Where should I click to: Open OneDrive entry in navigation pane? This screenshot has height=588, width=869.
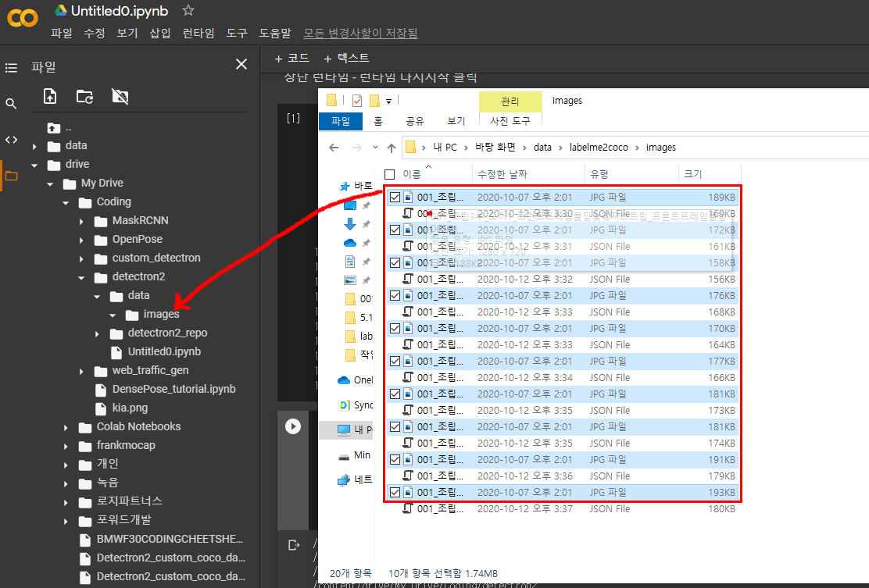tap(355, 380)
